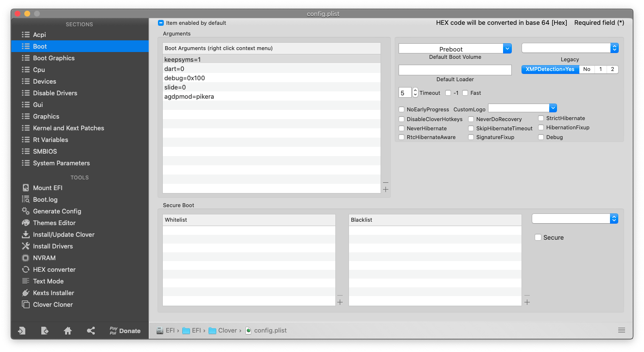
Task: Open the Secure Boot policy dropdown
Action: click(x=575, y=219)
